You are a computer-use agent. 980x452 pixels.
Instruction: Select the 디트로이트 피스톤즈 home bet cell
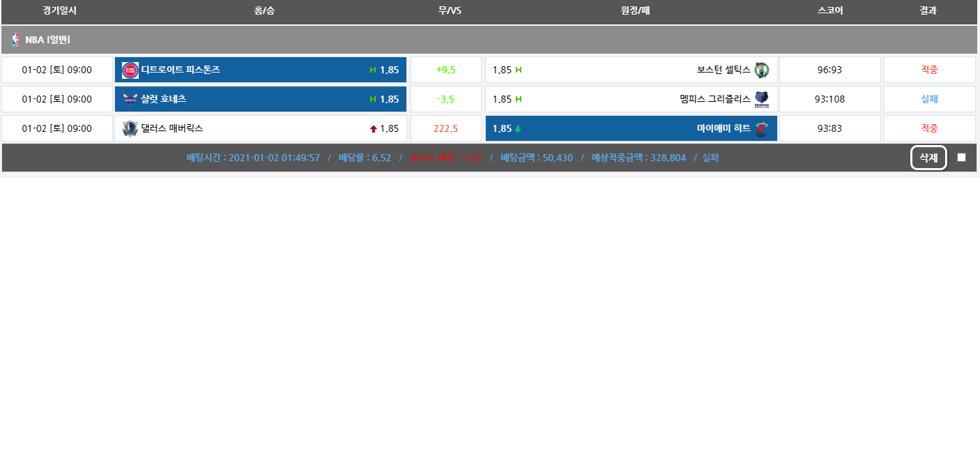tap(261, 70)
